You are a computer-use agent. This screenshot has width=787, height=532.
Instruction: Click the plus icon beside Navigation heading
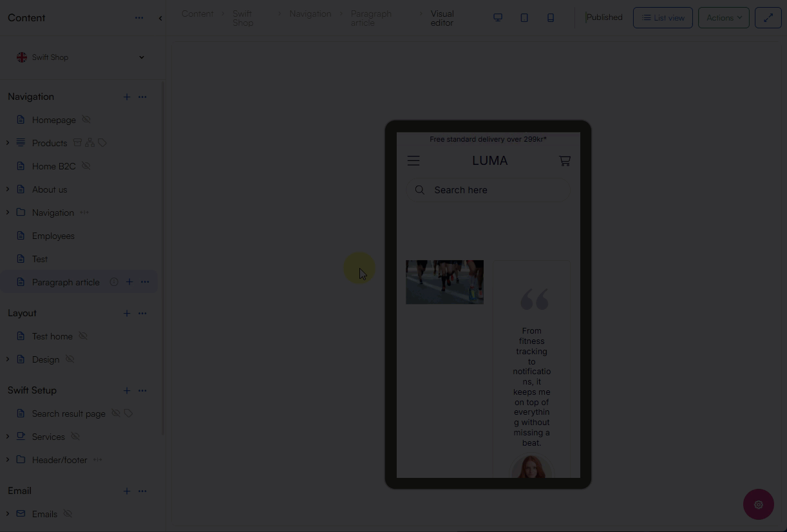(x=127, y=97)
